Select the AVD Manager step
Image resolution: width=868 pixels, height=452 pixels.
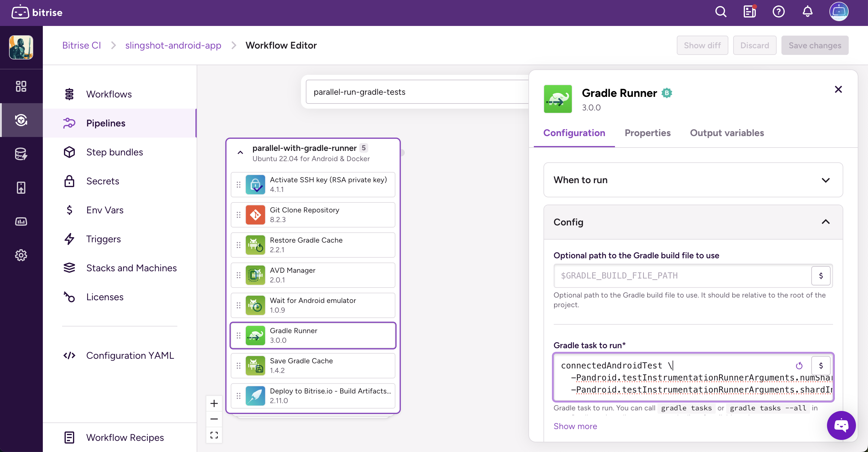point(313,275)
